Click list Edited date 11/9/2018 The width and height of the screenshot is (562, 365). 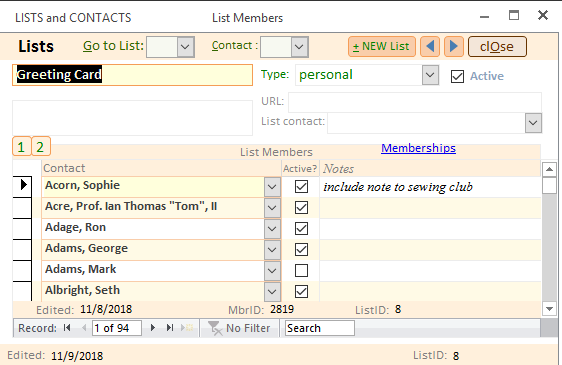coord(77,356)
